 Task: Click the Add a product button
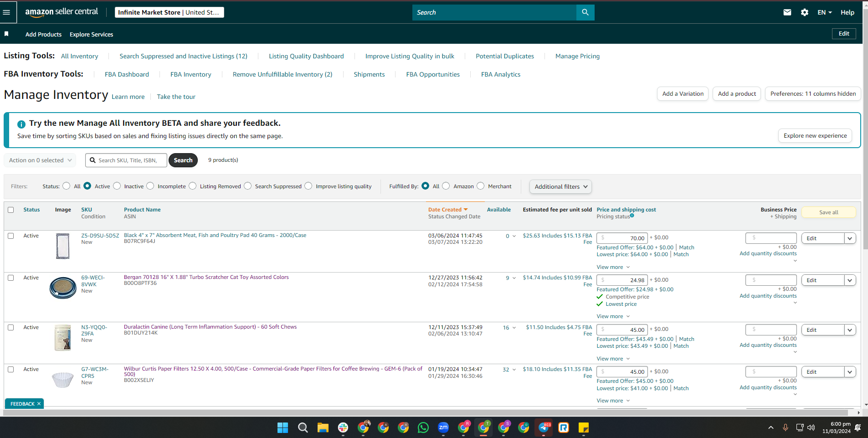pyautogui.click(x=737, y=93)
